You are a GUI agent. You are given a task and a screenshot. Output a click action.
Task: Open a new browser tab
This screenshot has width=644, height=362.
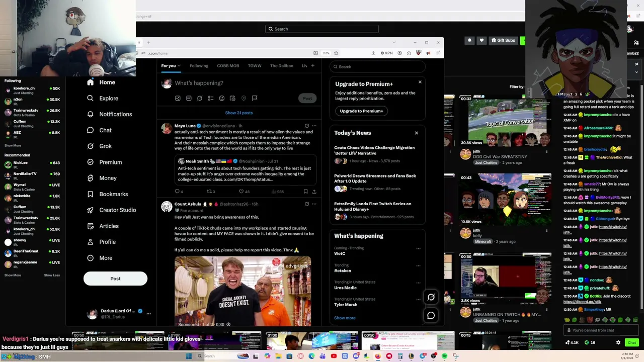tap(148, 43)
